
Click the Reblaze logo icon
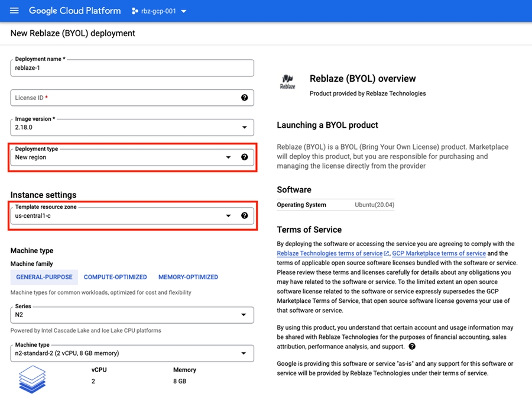tap(287, 82)
